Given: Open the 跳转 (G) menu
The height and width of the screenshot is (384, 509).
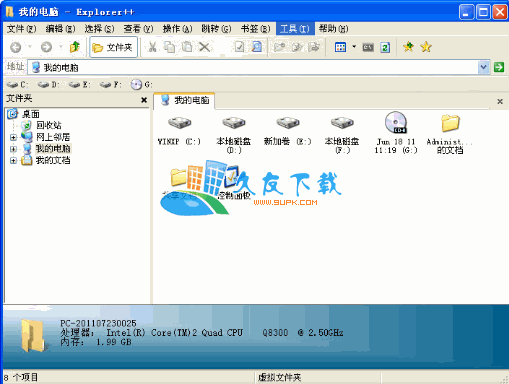Looking at the screenshot, I should pos(216,29).
